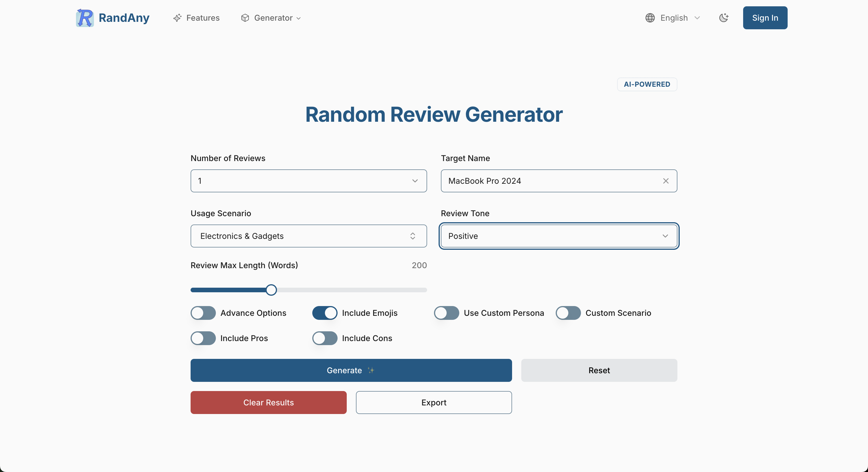Click the Review Max Length slider handle
The width and height of the screenshot is (868, 472).
[x=271, y=290]
